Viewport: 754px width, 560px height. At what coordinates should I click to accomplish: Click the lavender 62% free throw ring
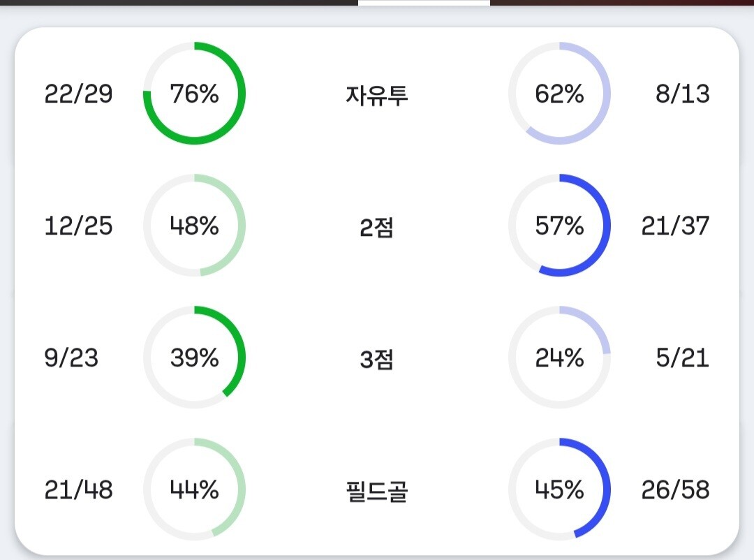pyautogui.click(x=559, y=94)
